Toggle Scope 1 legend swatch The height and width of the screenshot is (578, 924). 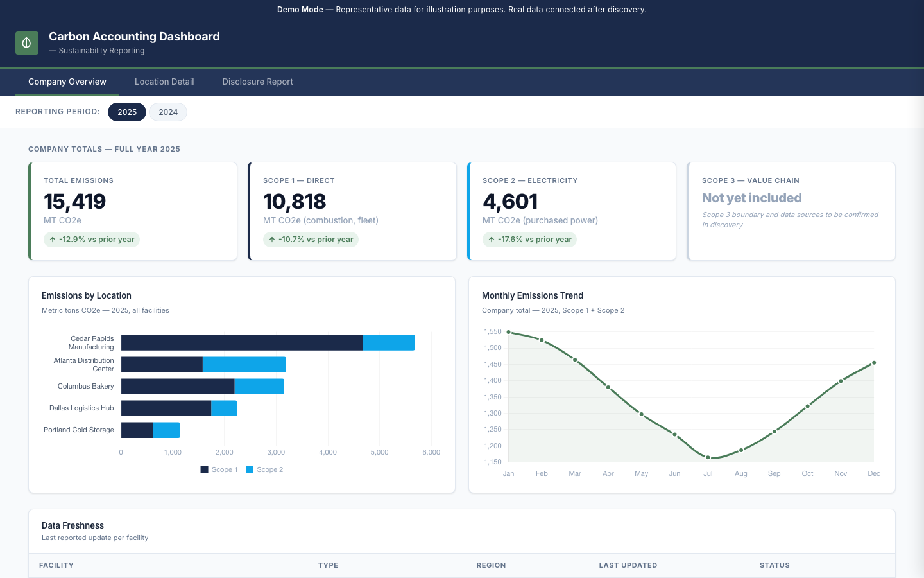pos(205,470)
